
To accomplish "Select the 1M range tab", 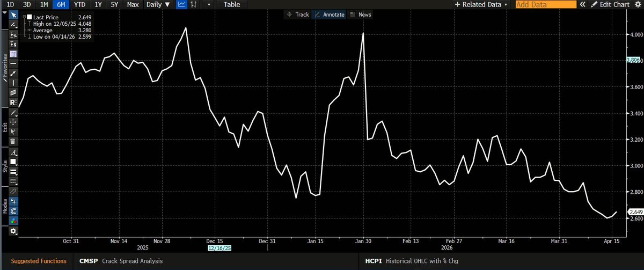I will [x=44, y=4].
